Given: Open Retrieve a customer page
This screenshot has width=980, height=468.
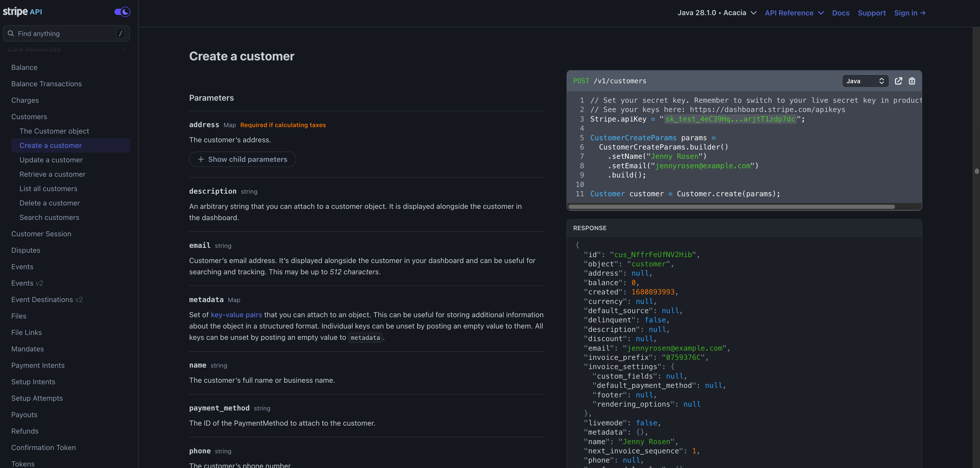Looking at the screenshot, I should (x=53, y=174).
